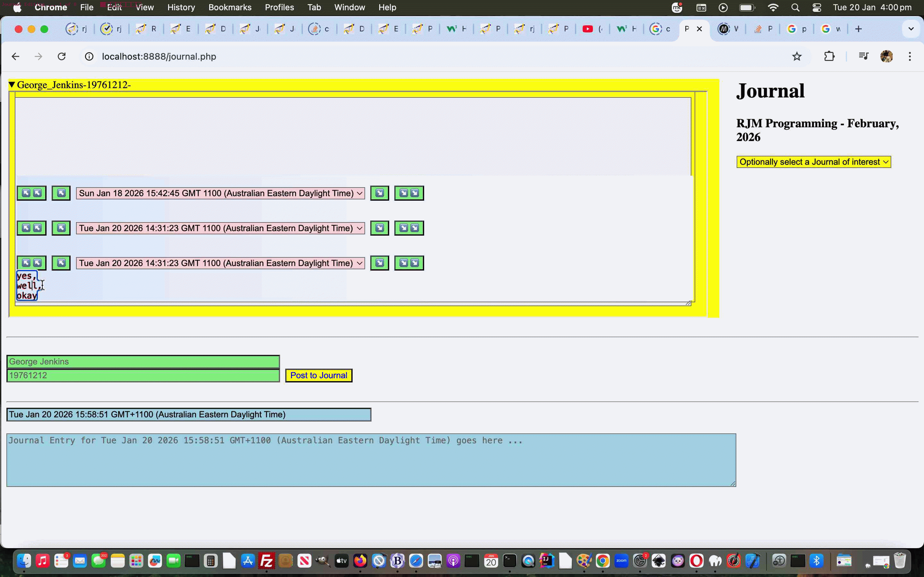Image resolution: width=924 pixels, height=577 pixels.
Task: Open the 'Optionally select a Journal of interest' dropdown
Action: point(813,162)
